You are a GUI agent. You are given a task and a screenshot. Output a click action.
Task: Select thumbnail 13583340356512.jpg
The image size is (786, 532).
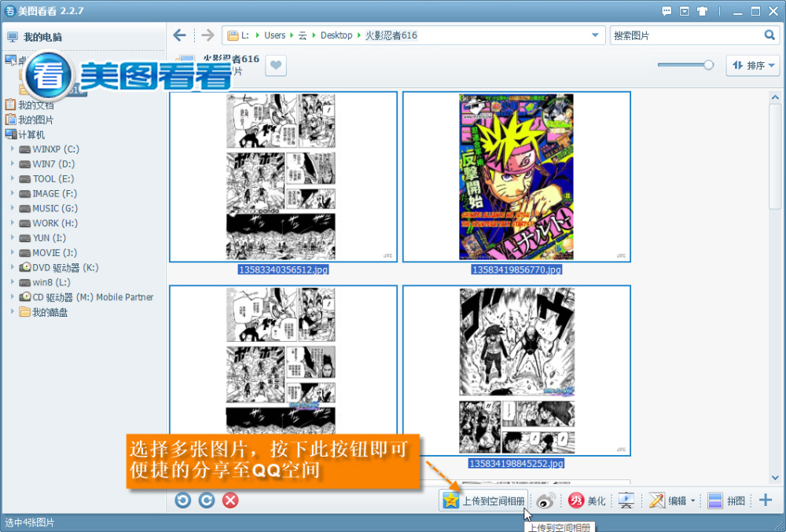283,177
